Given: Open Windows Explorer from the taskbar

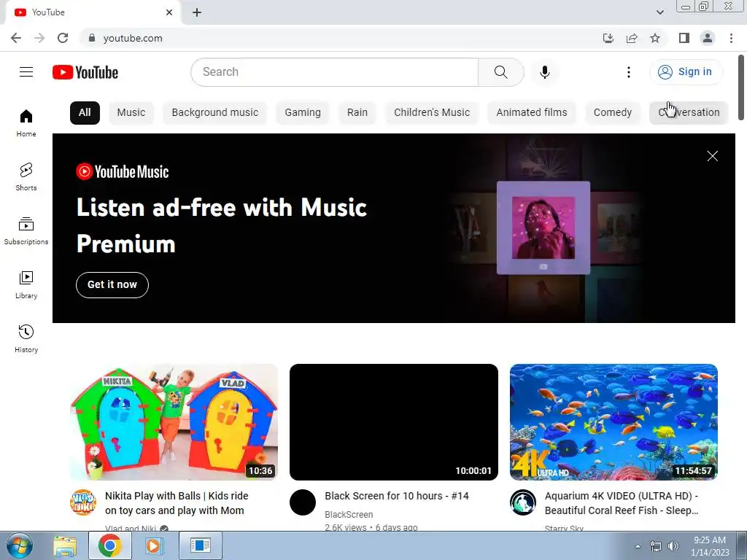Looking at the screenshot, I should [65, 545].
